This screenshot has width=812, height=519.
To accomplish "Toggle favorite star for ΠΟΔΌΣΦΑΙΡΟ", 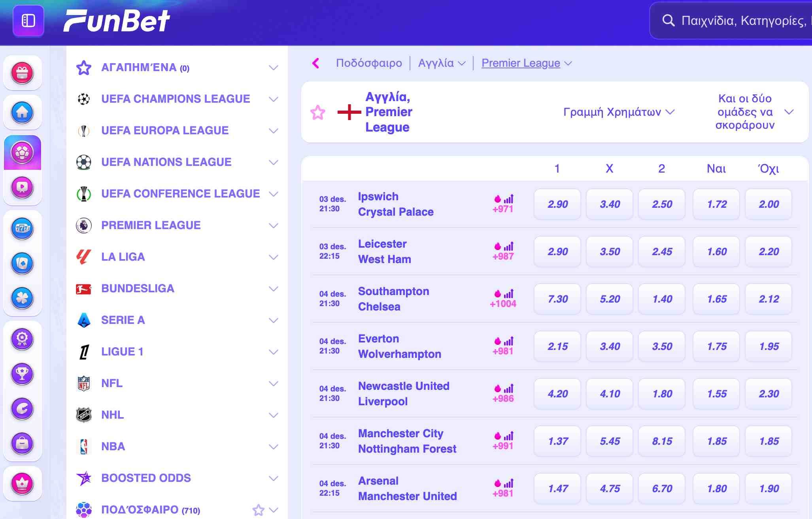I will (258, 510).
